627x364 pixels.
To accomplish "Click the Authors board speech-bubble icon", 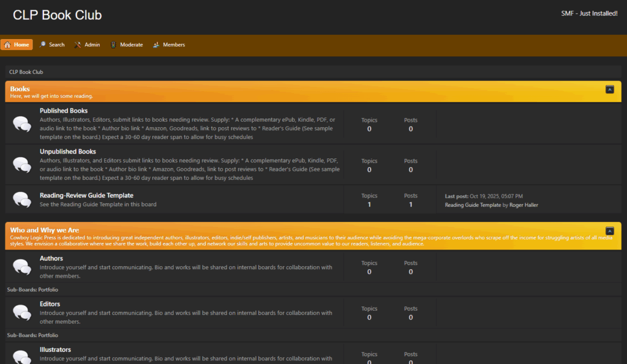I will 22,267.
